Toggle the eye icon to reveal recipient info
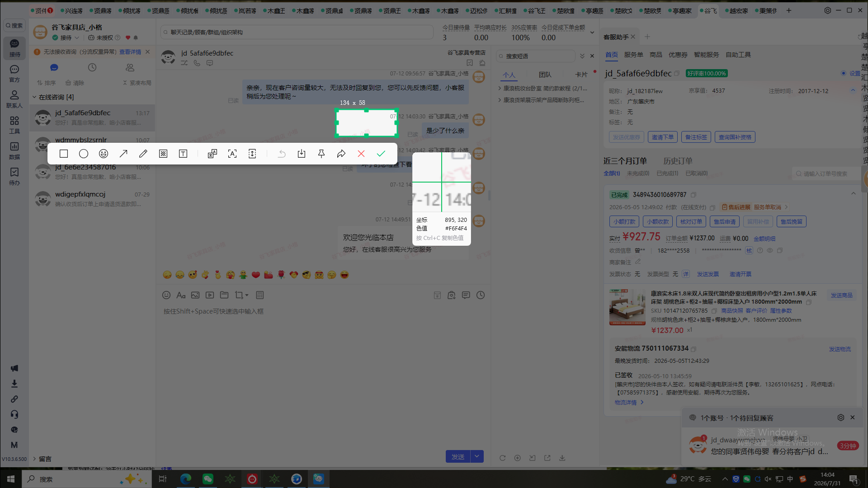This screenshot has width=868, height=488. point(770,250)
